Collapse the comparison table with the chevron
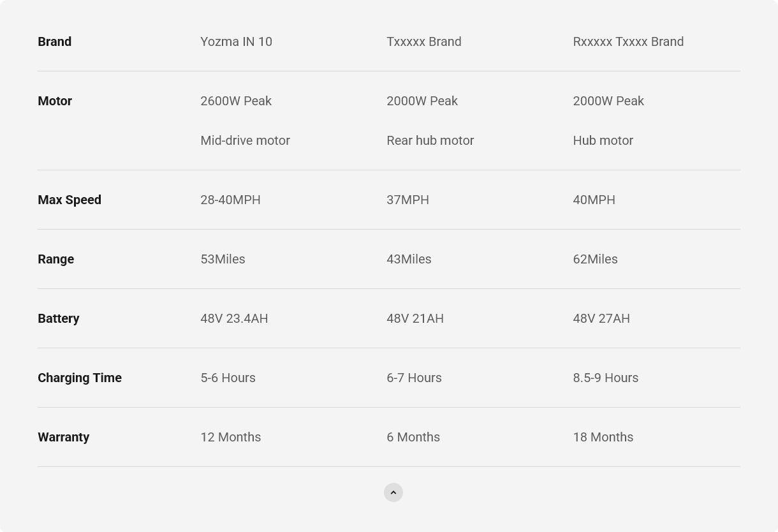Viewport: 778px width, 532px height. tap(393, 492)
